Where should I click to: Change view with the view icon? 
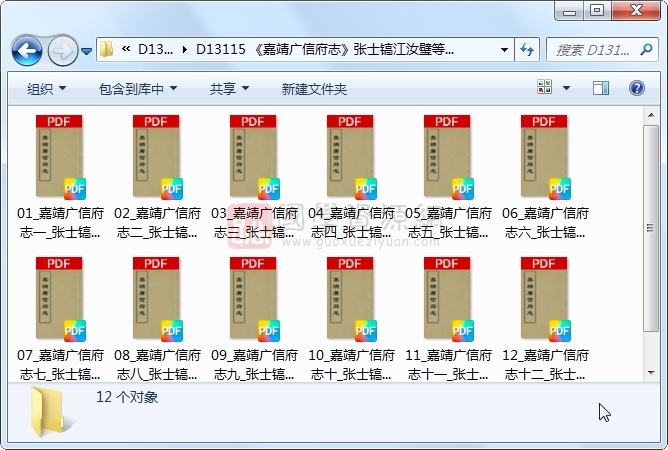coord(544,87)
